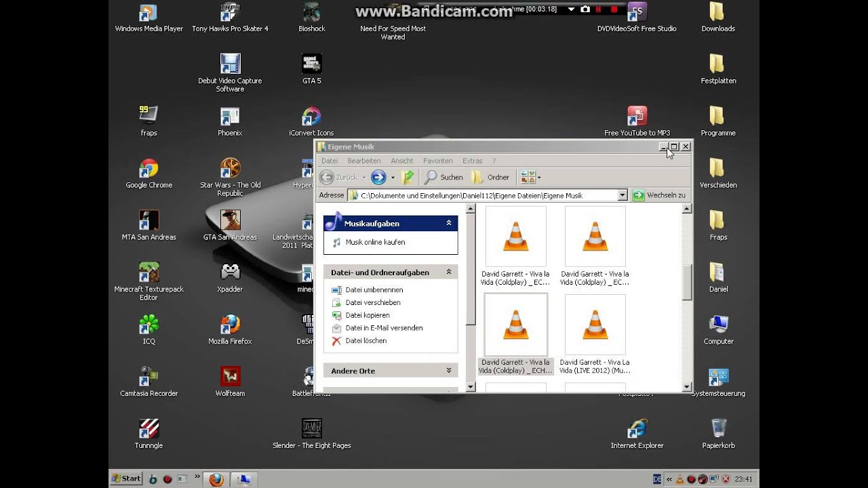Open Tony Hawks Pro Skater 4 shortcut
Screen dimensions: 868x488
[x=230, y=18]
